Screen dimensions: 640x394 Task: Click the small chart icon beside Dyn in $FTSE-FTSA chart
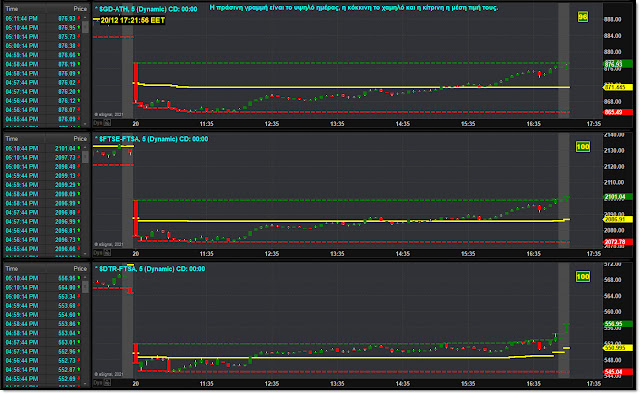click(x=107, y=253)
